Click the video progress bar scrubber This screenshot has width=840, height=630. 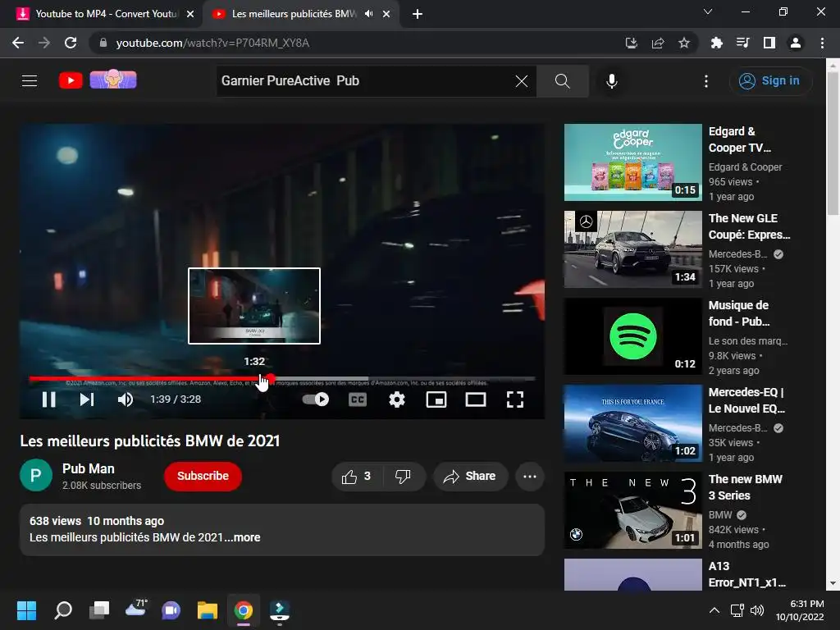tap(271, 378)
